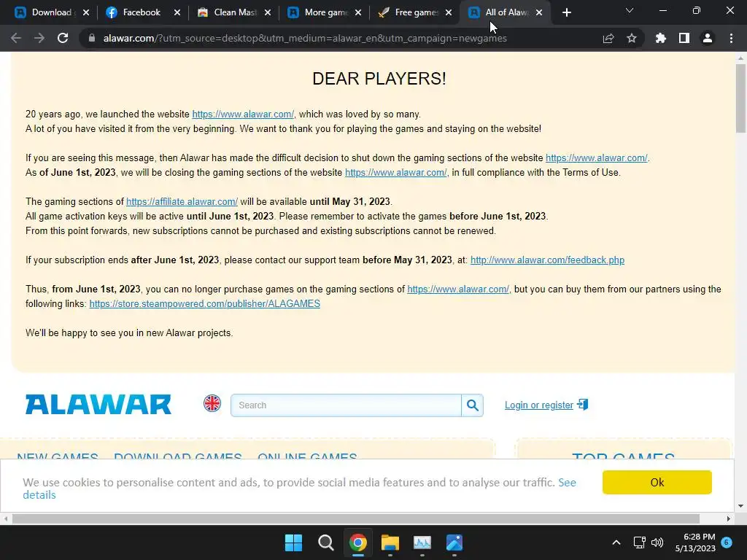Viewport: 747px width, 560px height.
Task: Open the Chrome extensions puzzle icon
Action: 661,38
